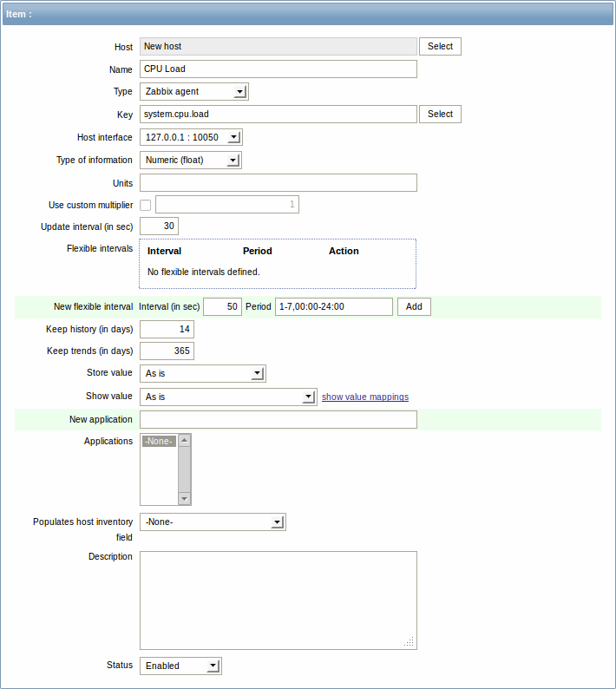Click inside the Description text area
Viewport: 616px width, 689px height.
pos(279,600)
